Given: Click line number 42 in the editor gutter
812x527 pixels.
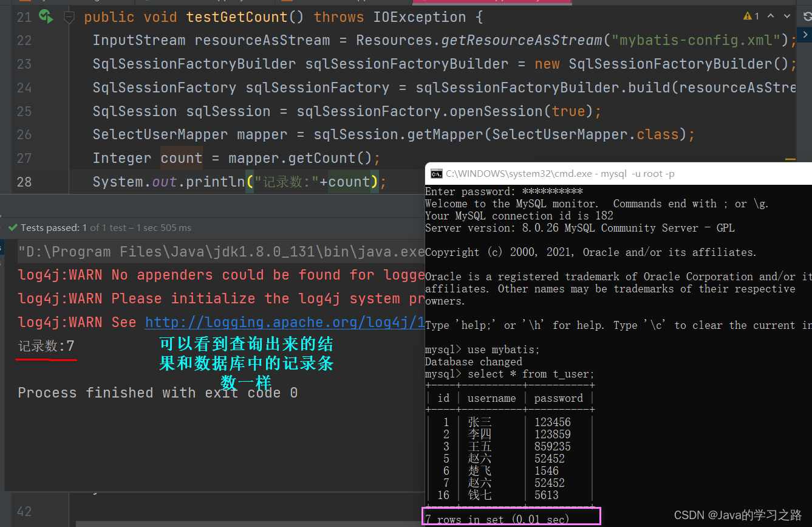Looking at the screenshot, I should coord(24,512).
